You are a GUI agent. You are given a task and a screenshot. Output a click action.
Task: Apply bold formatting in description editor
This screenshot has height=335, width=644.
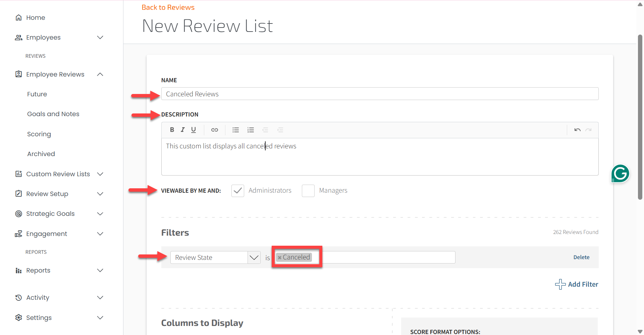[x=172, y=130]
